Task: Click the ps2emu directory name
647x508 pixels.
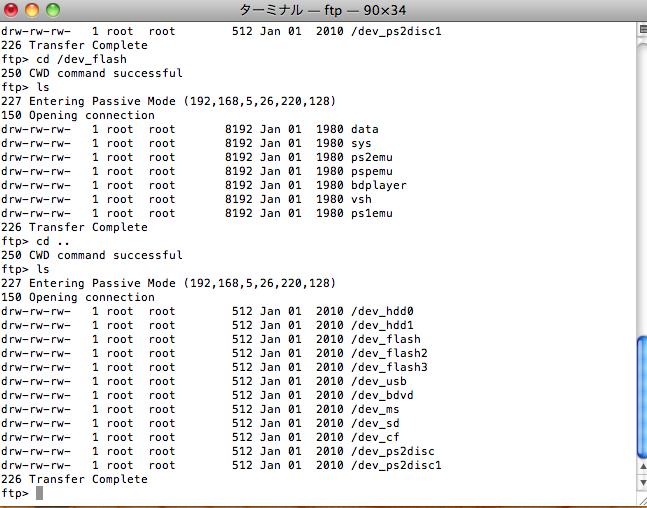Action: tap(372, 157)
